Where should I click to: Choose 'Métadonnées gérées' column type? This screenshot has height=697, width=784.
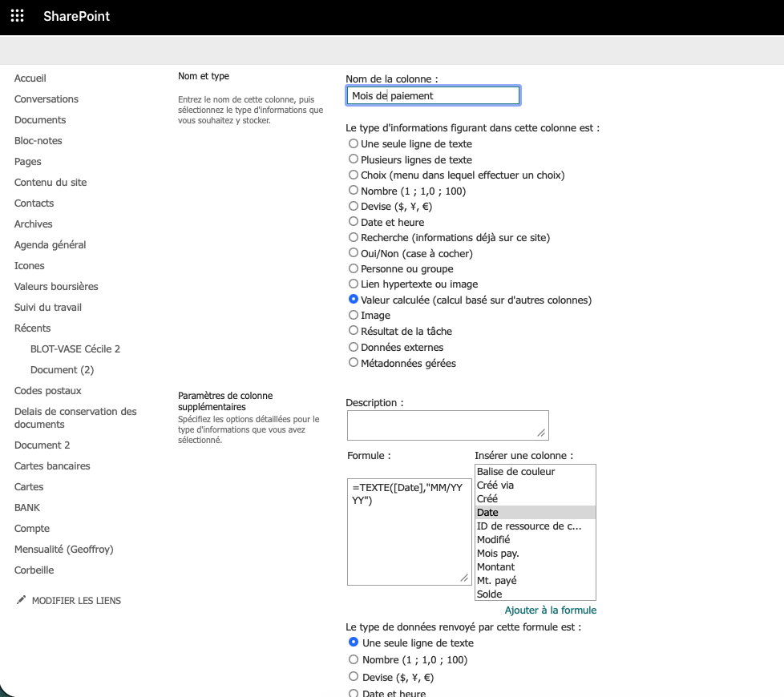tap(354, 362)
